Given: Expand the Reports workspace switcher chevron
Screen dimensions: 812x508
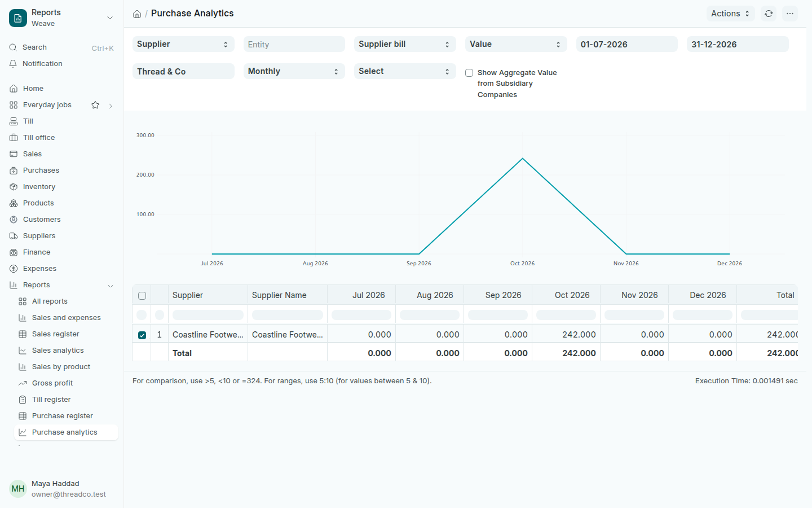Looking at the screenshot, I should [110, 18].
